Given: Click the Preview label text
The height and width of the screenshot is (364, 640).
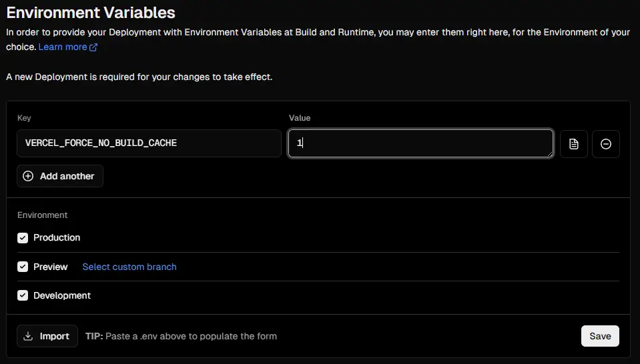Looking at the screenshot, I should [51, 267].
